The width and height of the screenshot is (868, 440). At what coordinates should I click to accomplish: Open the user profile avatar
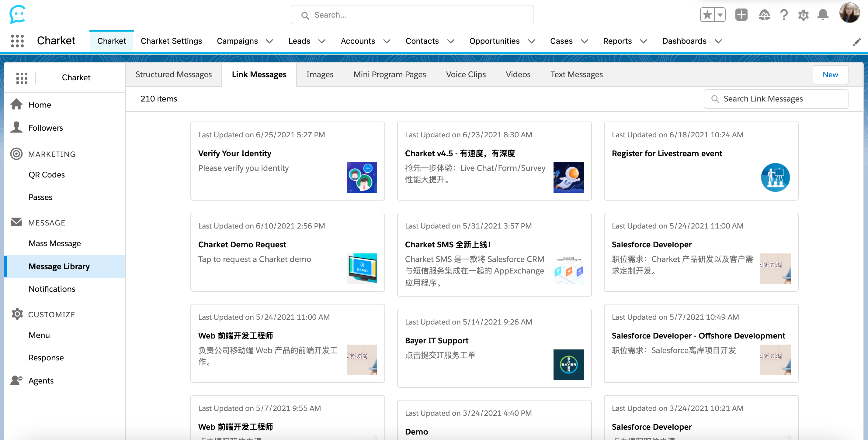pyautogui.click(x=849, y=13)
